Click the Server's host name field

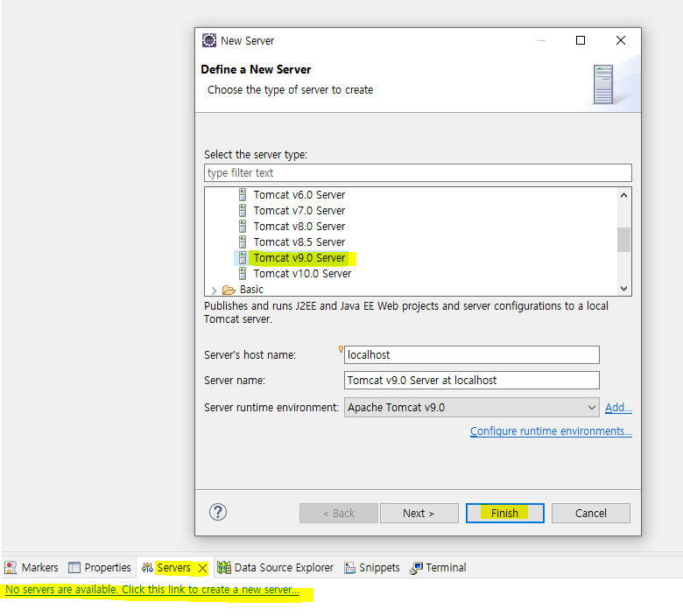472,354
